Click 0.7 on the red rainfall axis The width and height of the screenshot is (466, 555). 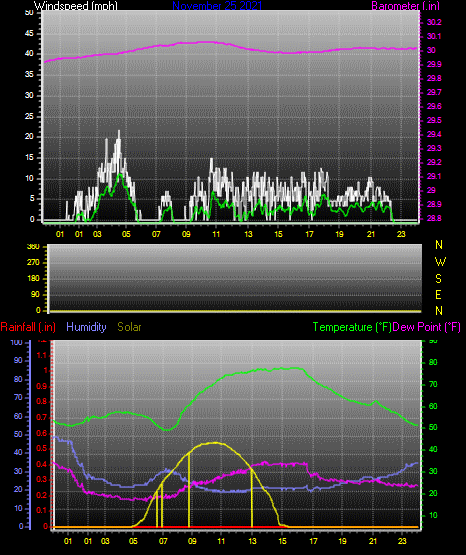coord(42,417)
